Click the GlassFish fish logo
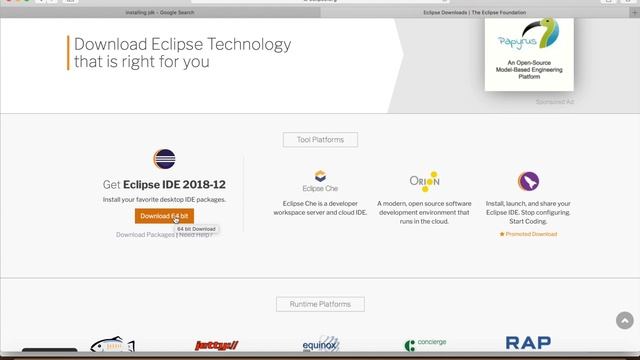 [112, 344]
